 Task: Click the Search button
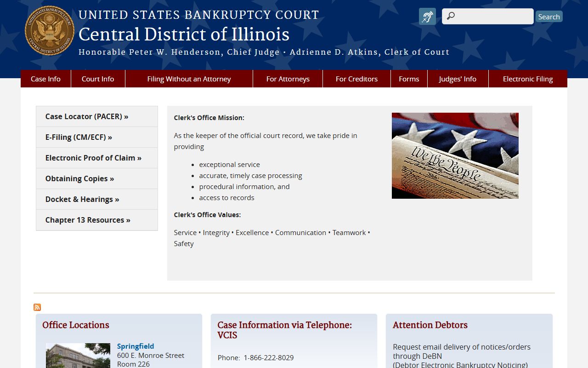click(549, 17)
